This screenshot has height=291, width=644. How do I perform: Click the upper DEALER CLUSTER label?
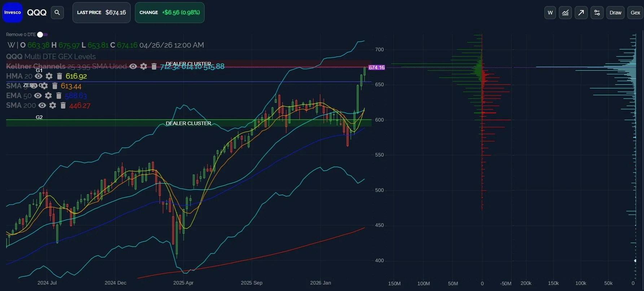(188, 64)
